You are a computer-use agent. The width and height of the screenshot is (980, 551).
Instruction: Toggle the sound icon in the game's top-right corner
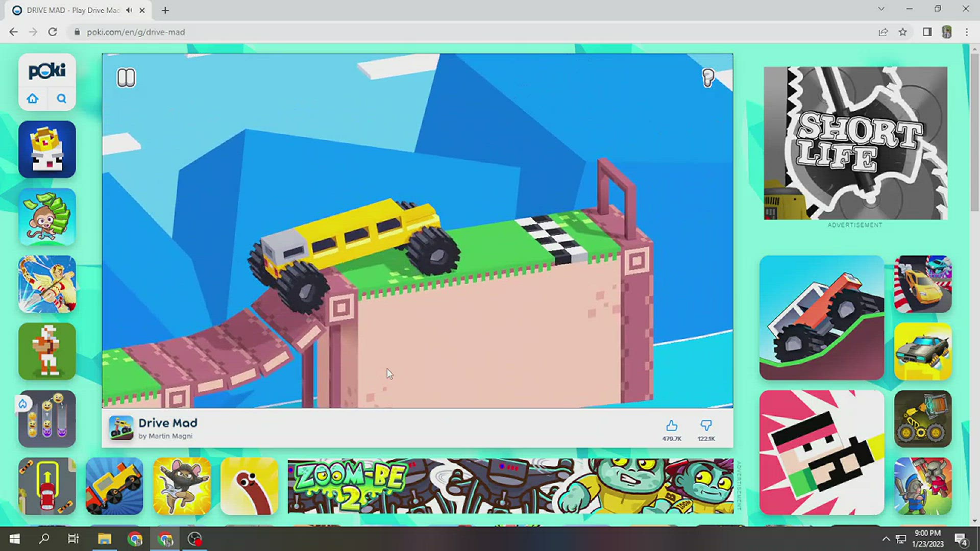[x=708, y=78]
